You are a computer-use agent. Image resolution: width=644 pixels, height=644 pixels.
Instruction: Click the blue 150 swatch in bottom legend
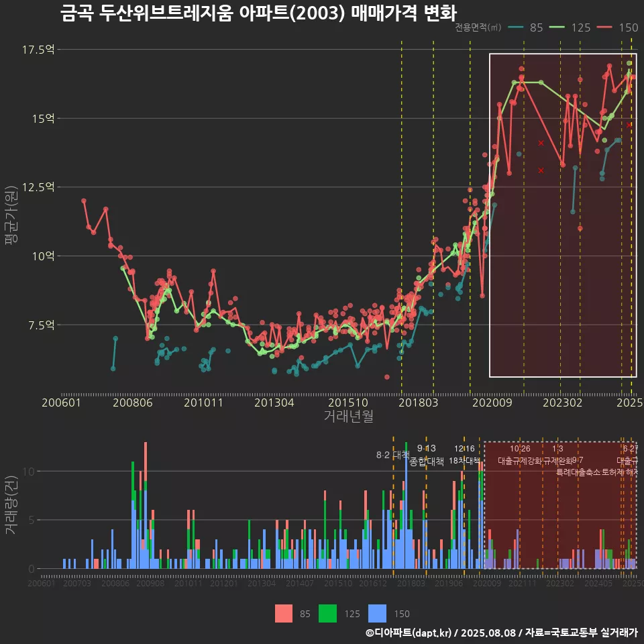pyautogui.click(x=378, y=614)
